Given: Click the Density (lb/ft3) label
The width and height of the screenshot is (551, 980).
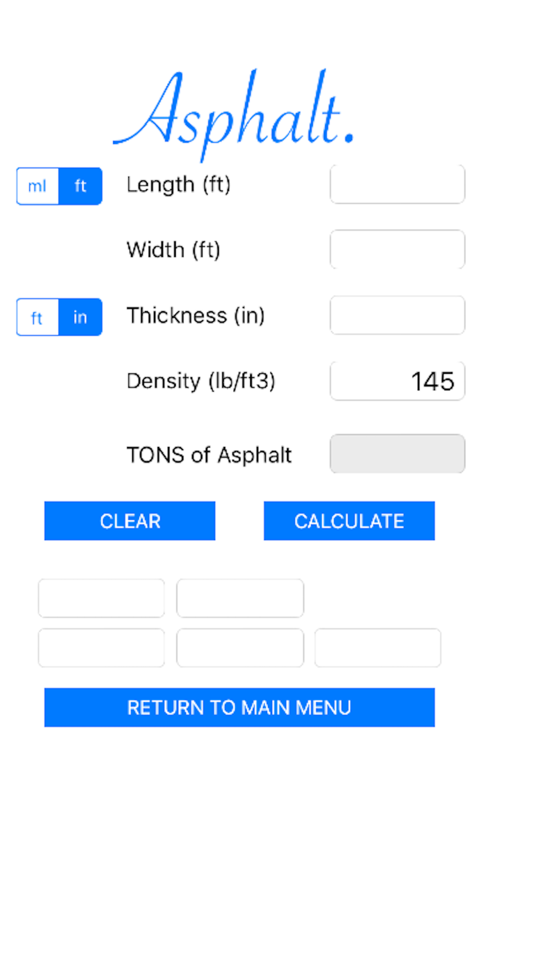Looking at the screenshot, I should (201, 381).
